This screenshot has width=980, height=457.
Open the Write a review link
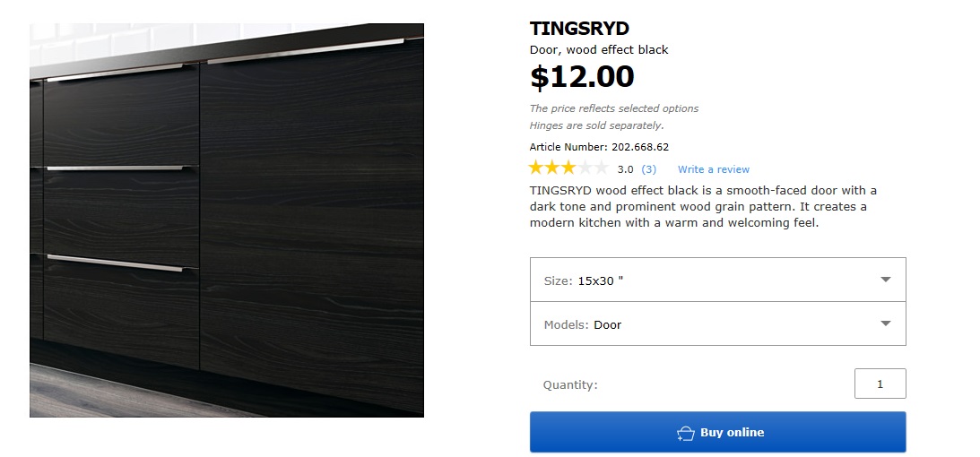pos(713,169)
